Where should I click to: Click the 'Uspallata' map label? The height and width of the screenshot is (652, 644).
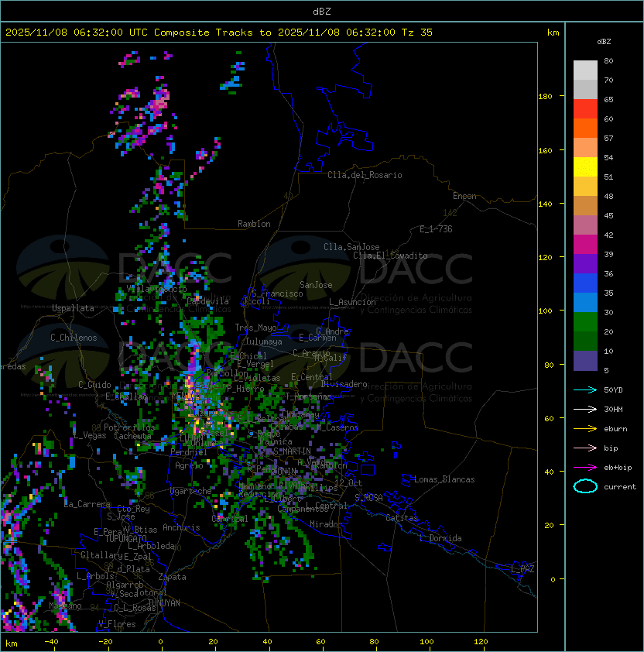point(74,308)
